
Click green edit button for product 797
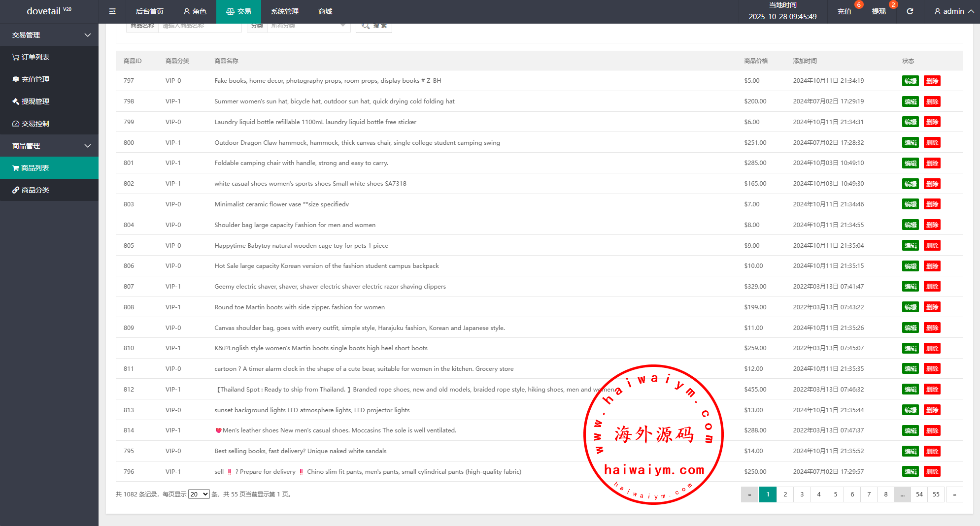point(910,81)
